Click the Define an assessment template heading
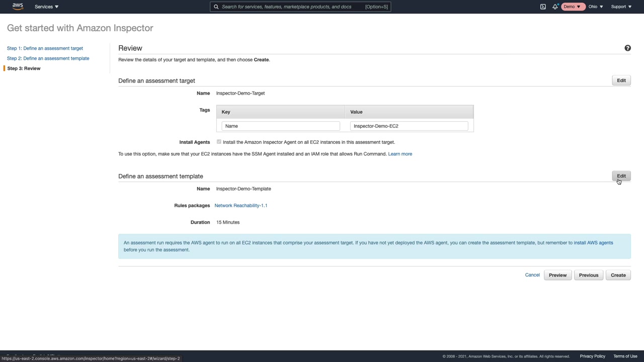Image resolution: width=644 pixels, height=362 pixels. click(x=160, y=176)
